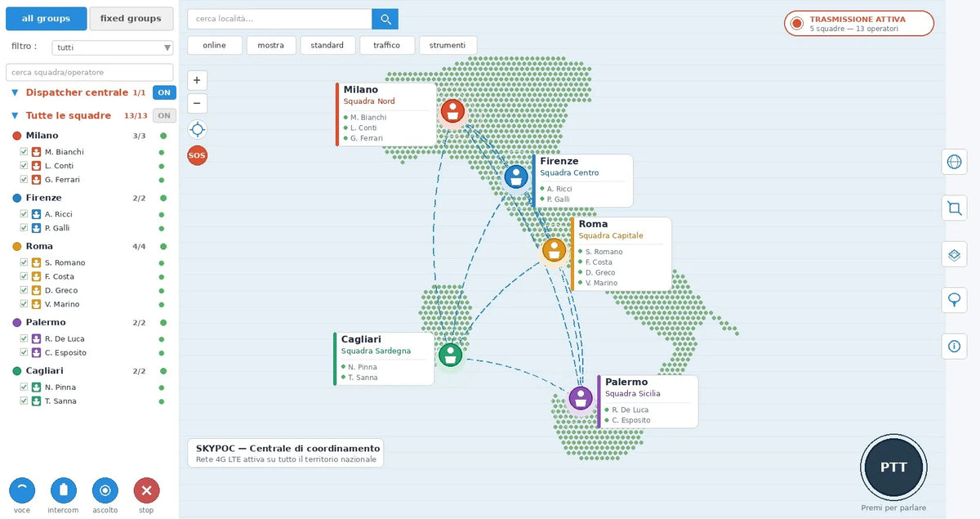This screenshot has width=980, height=519.
Task: Collapse the Dispatcher centrale section
Action: coord(15,93)
